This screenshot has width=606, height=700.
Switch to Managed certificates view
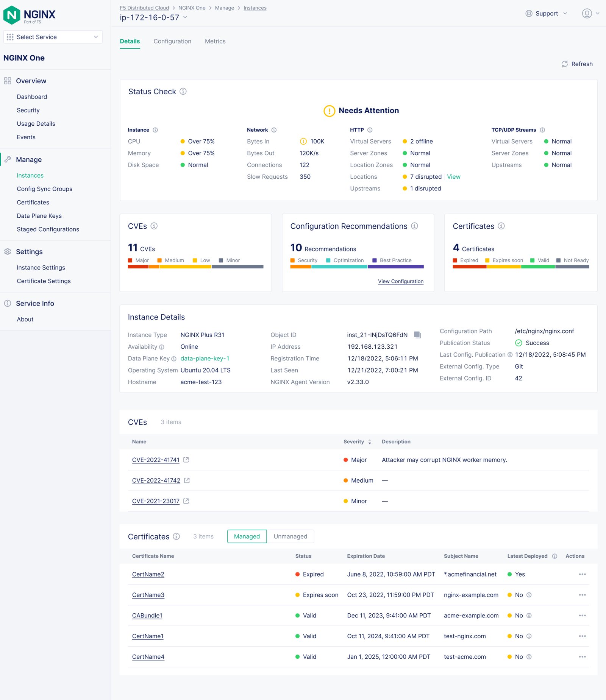[247, 536]
